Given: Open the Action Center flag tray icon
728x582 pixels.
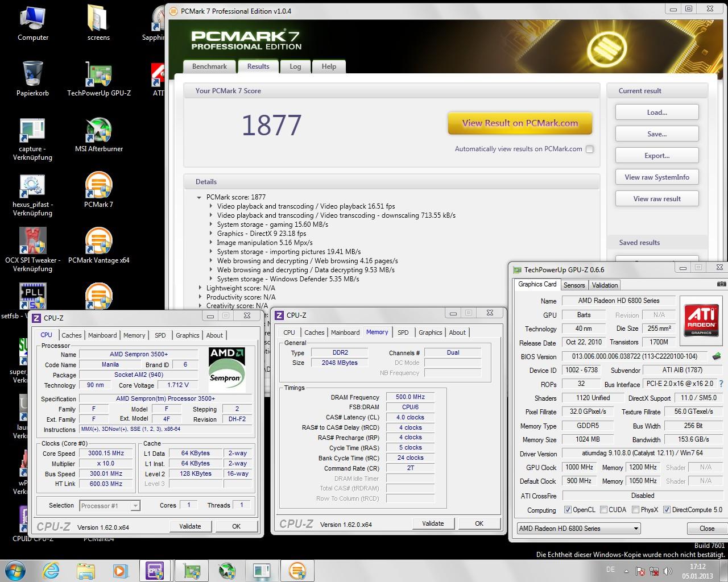Looking at the screenshot, I should (640, 571).
